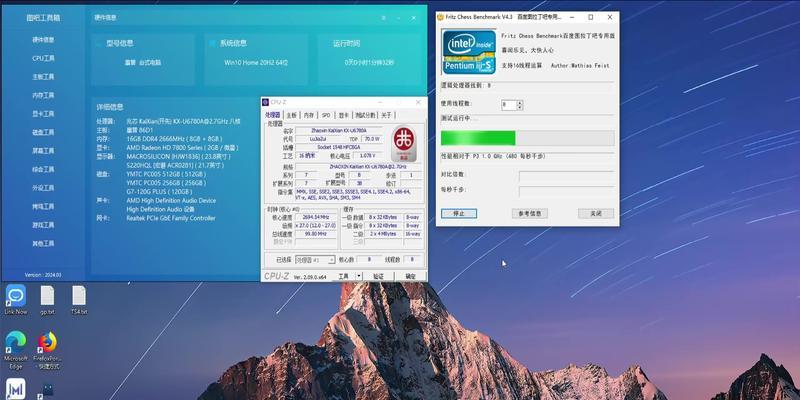Viewport: 800px width, 400px height.
Task: Click Fritz Chess Benchmark title bar icon
Action: 440,17
